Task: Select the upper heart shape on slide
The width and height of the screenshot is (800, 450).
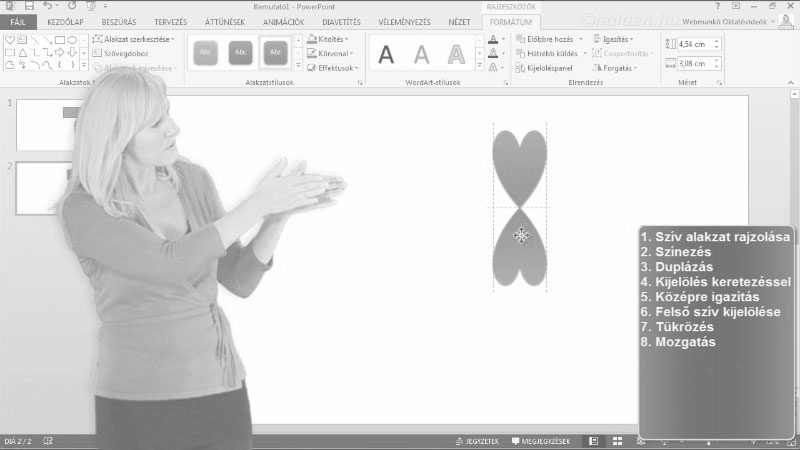Action: click(x=519, y=164)
